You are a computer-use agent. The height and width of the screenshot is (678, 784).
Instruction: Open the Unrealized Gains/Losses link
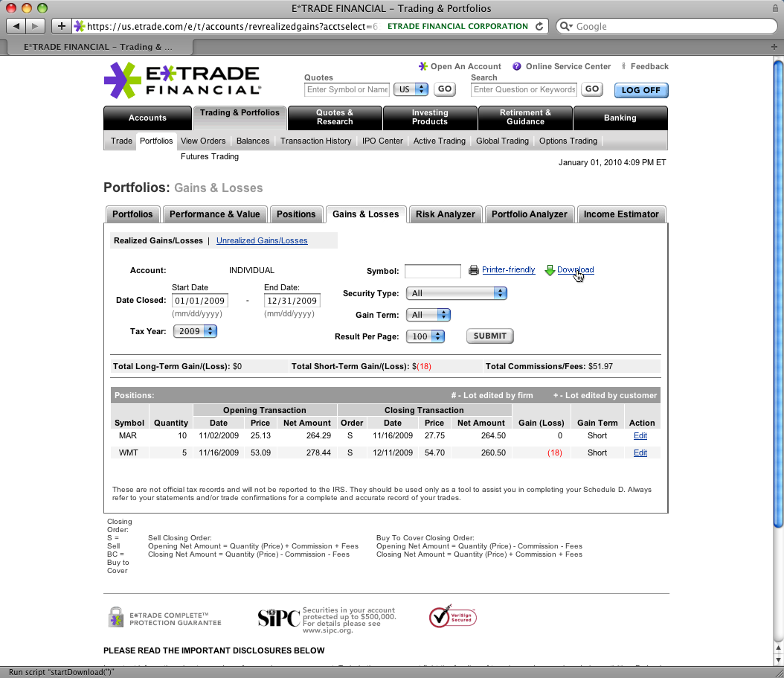pos(262,240)
